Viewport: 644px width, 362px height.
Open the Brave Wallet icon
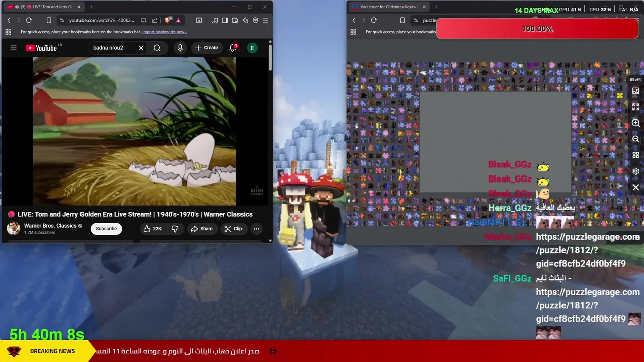(x=235, y=20)
